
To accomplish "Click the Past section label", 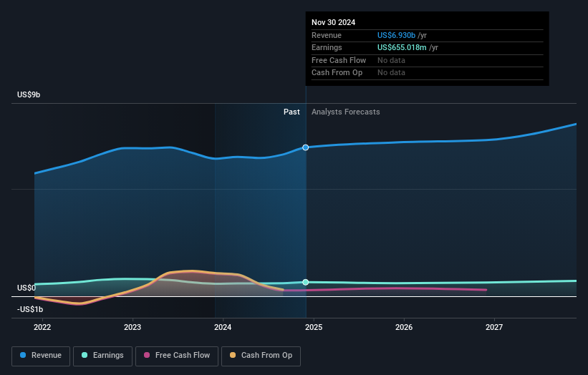I will coord(291,112).
